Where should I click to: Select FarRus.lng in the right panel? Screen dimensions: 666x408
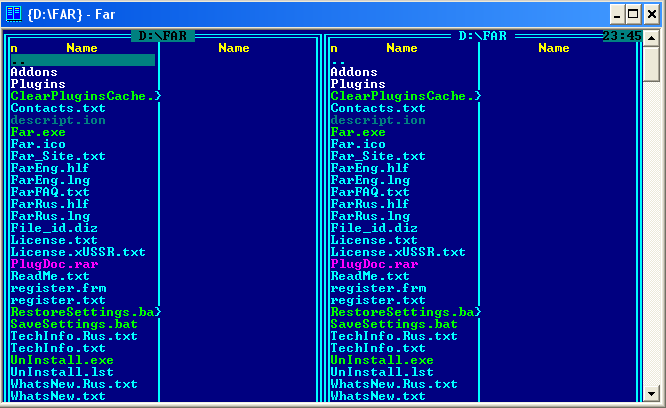370,216
